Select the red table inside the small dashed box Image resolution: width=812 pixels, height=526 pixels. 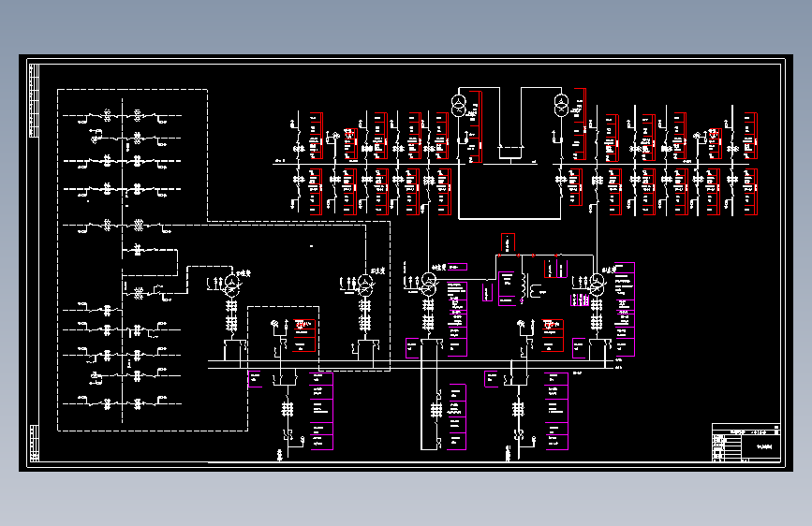304,335
